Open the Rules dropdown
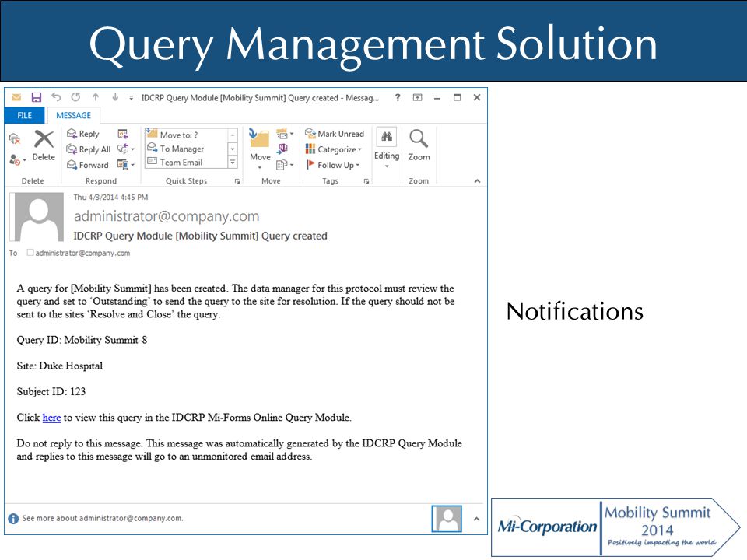747x560 pixels. [x=285, y=133]
